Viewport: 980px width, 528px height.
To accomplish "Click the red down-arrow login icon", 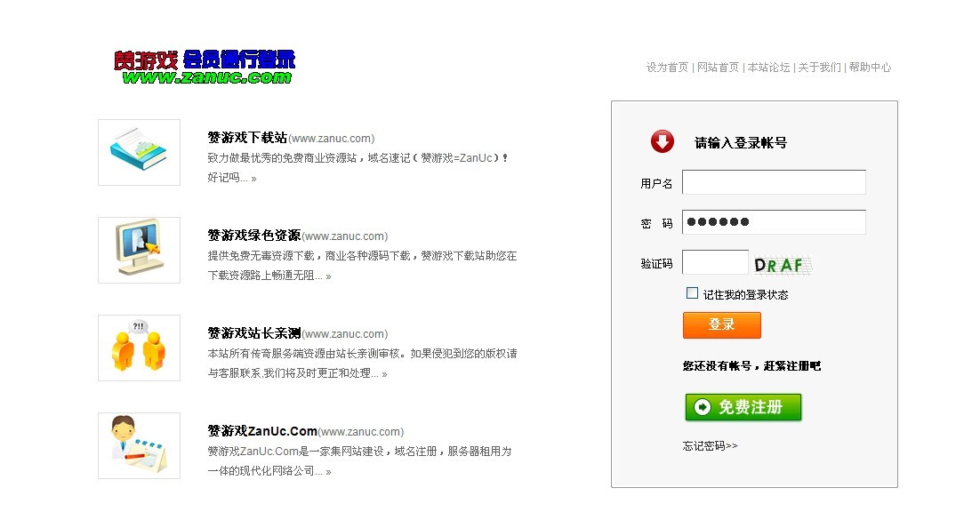I will tap(663, 141).
